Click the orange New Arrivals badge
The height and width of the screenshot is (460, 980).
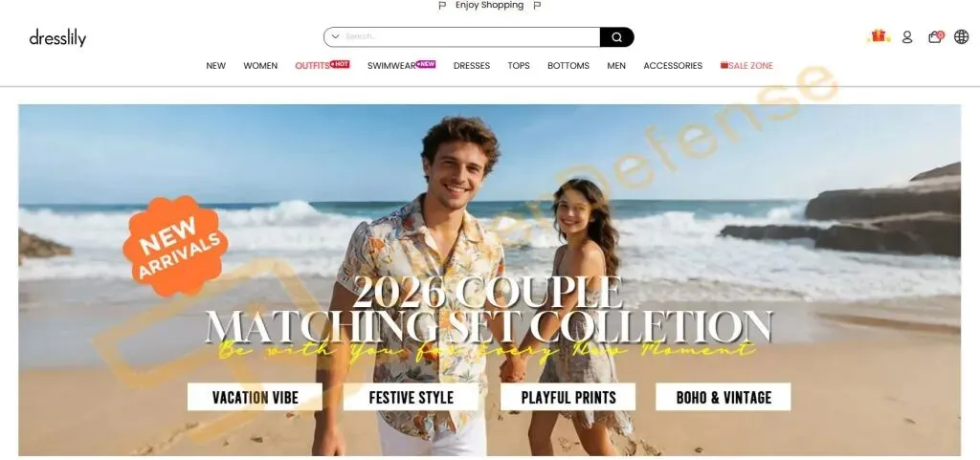point(176,246)
